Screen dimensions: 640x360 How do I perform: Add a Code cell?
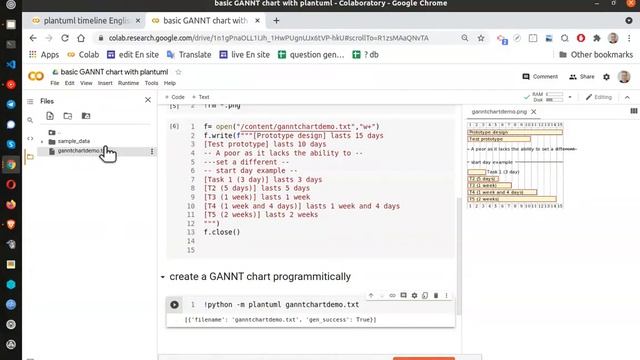click(175, 97)
